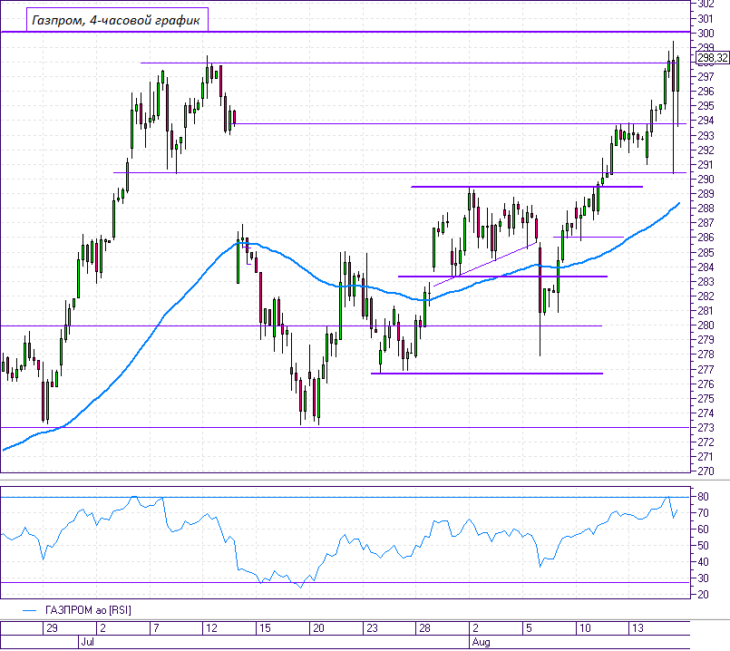Click the 294 price axis label
730x651 pixels.
tap(706, 121)
